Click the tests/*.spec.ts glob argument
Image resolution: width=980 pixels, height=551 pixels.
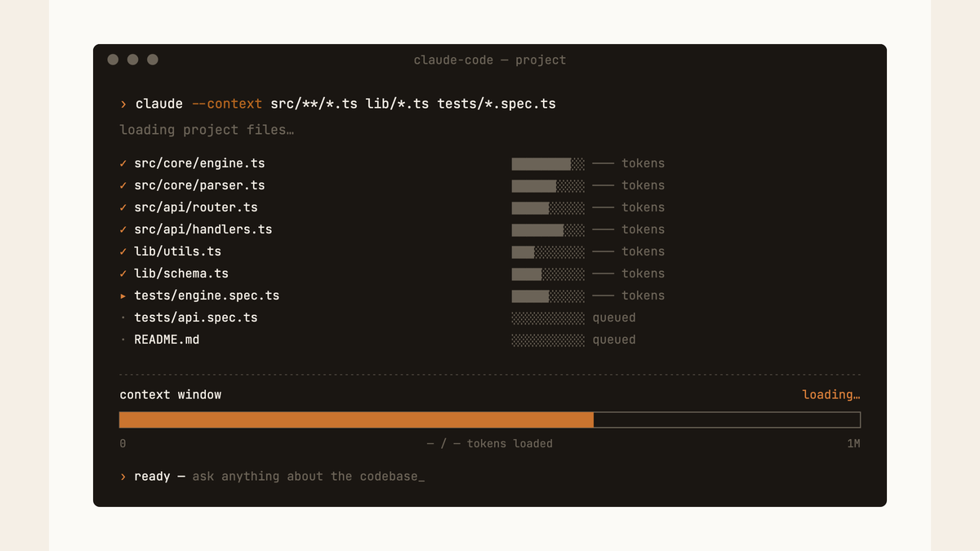click(497, 104)
